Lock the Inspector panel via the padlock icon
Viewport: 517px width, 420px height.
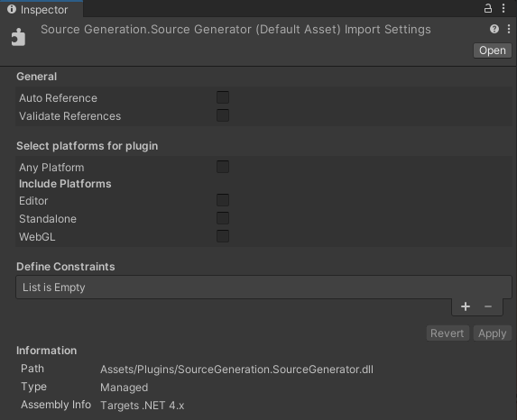point(487,8)
